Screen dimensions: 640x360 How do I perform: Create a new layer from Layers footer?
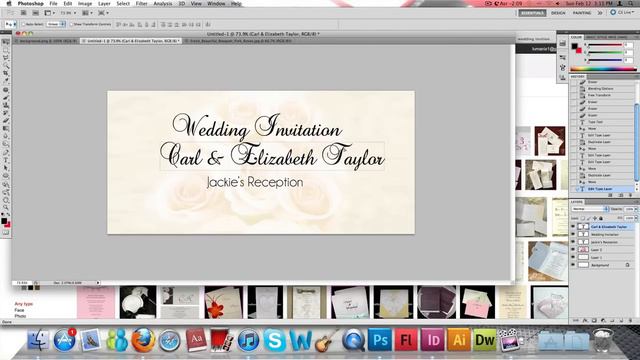[x=622, y=320]
